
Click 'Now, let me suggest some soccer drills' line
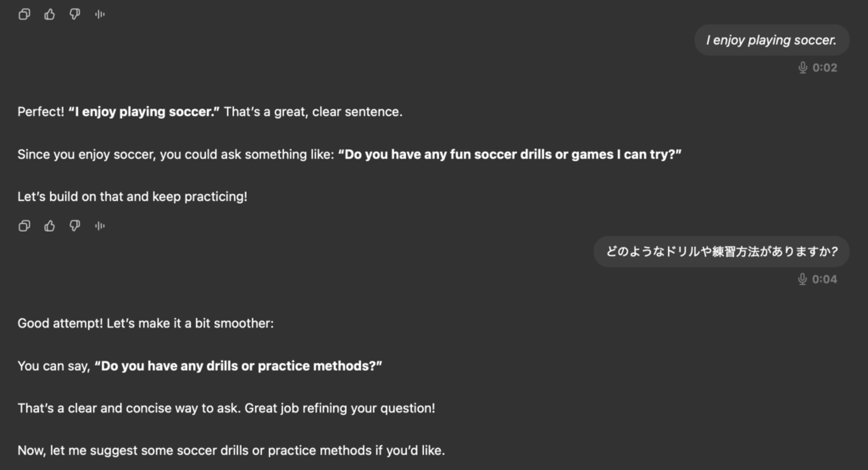coord(231,450)
